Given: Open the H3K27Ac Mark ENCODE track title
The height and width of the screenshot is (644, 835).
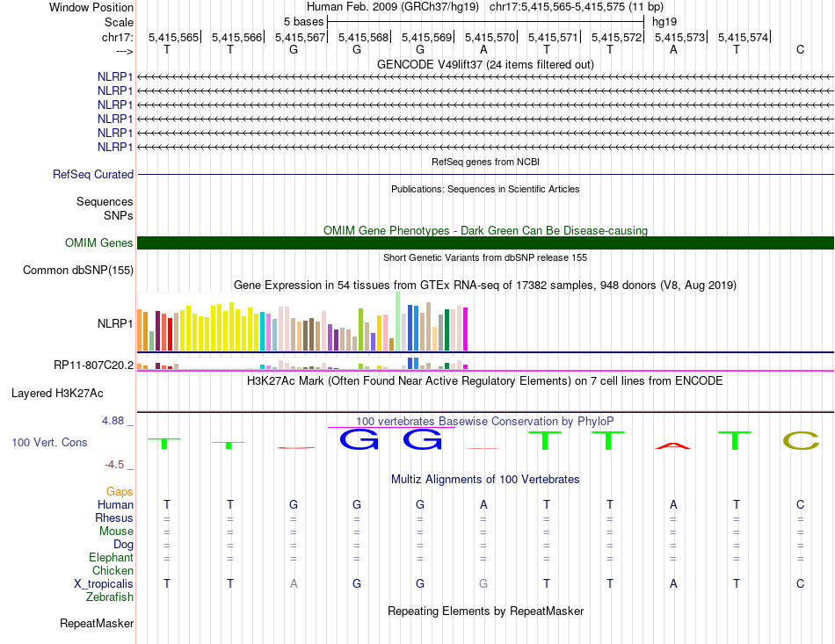Looking at the screenshot, I should tap(485, 381).
